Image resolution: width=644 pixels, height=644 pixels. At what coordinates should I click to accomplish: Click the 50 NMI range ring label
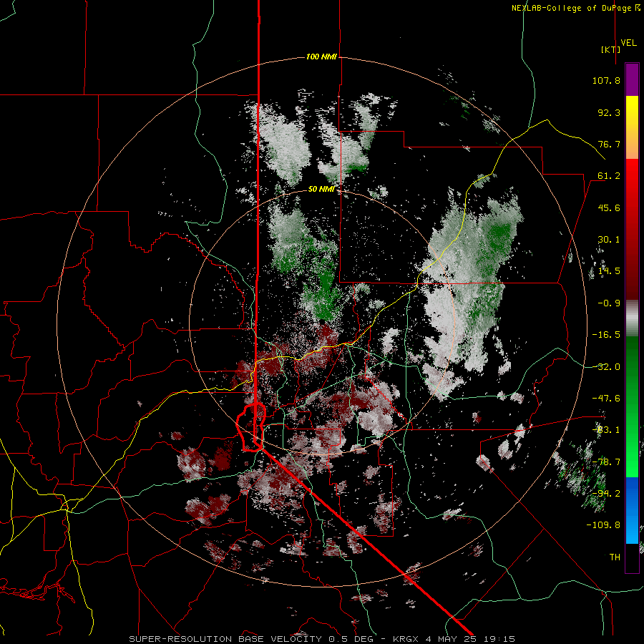(321, 190)
